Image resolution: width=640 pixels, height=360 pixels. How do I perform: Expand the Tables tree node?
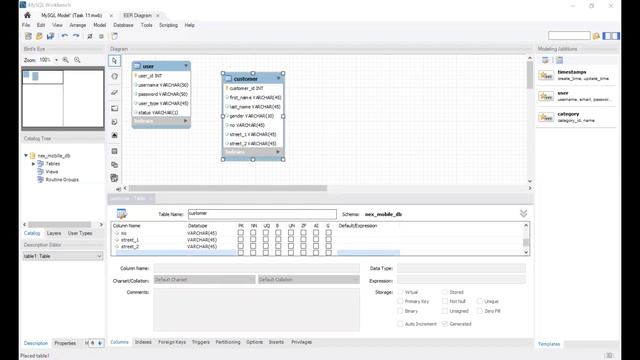(x=33, y=164)
